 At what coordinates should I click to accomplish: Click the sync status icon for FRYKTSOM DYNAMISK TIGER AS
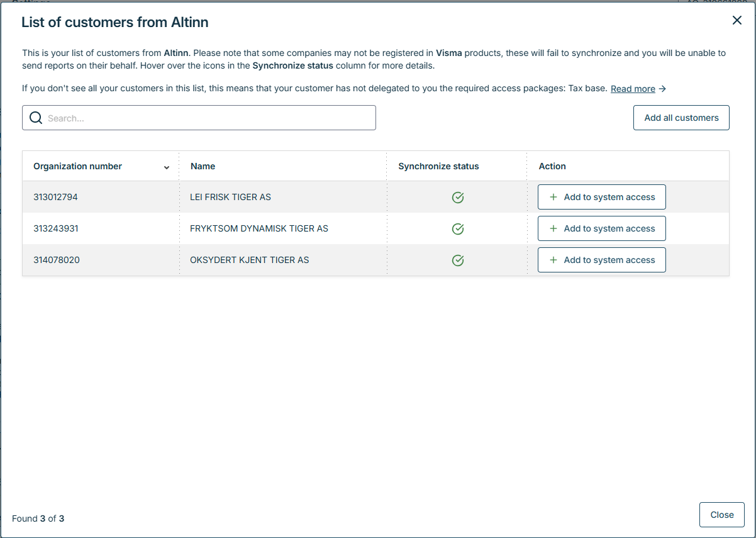(458, 229)
